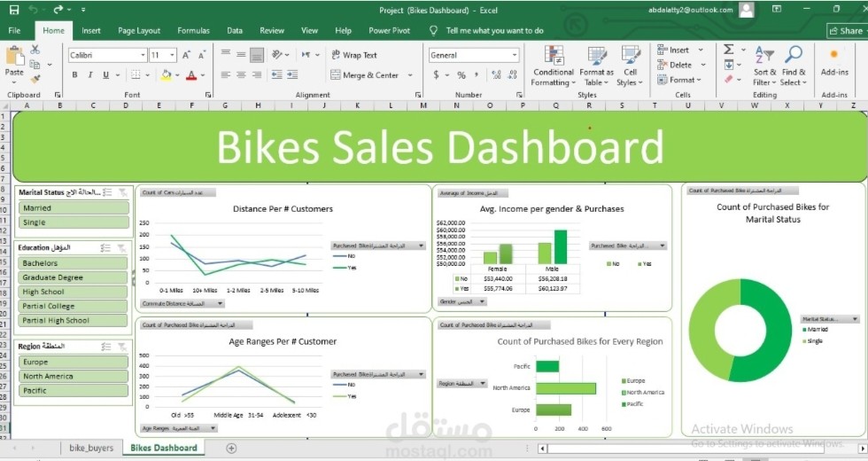The image size is (868, 461).
Task: Click the Comma Style icon
Action: [477, 74]
